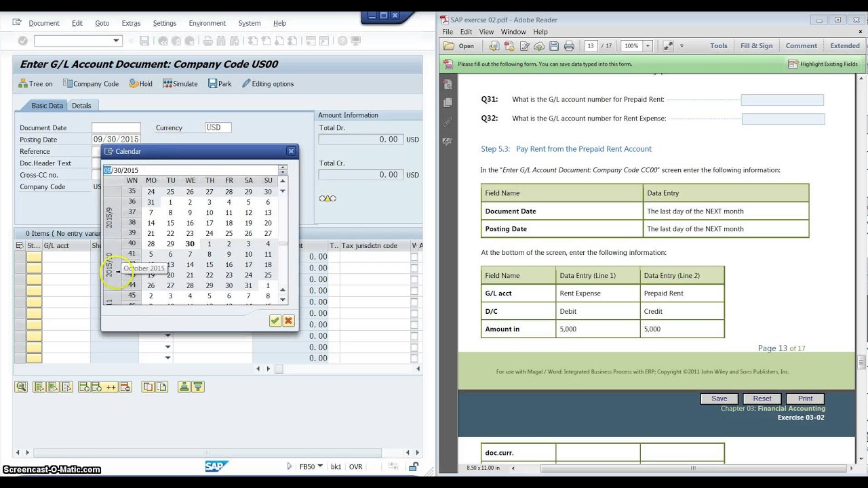Open the View menu in Adobe Reader
This screenshot has width=868, height=488.
[x=486, y=32]
